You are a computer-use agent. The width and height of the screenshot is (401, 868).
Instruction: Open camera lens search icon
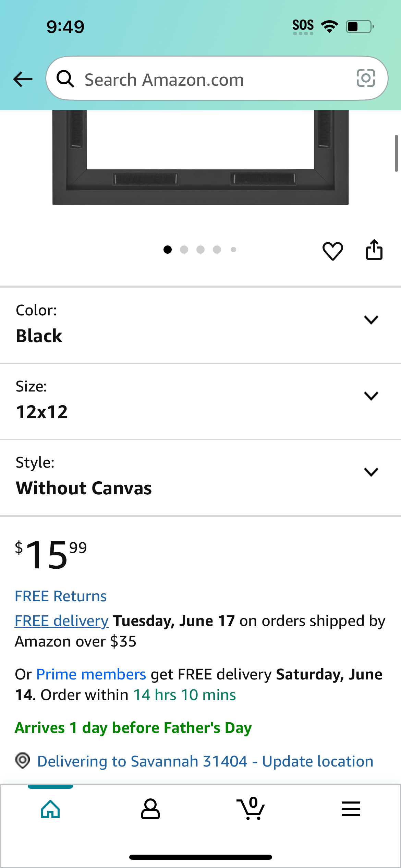pos(366,79)
